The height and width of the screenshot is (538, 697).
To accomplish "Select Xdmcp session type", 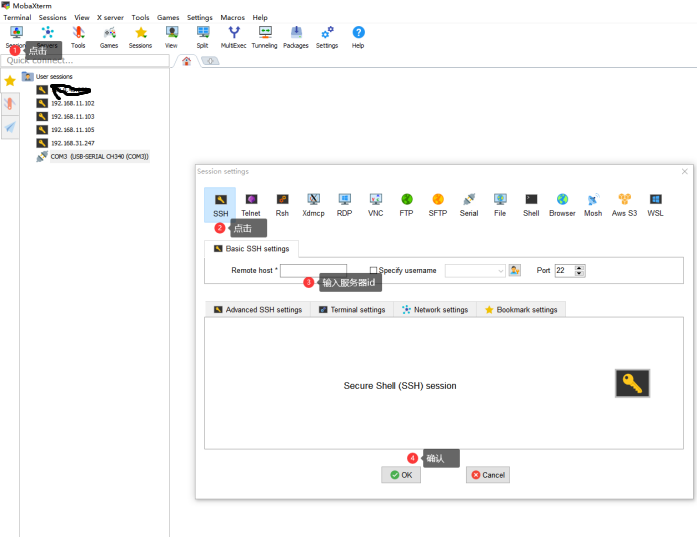I will point(313,205).
